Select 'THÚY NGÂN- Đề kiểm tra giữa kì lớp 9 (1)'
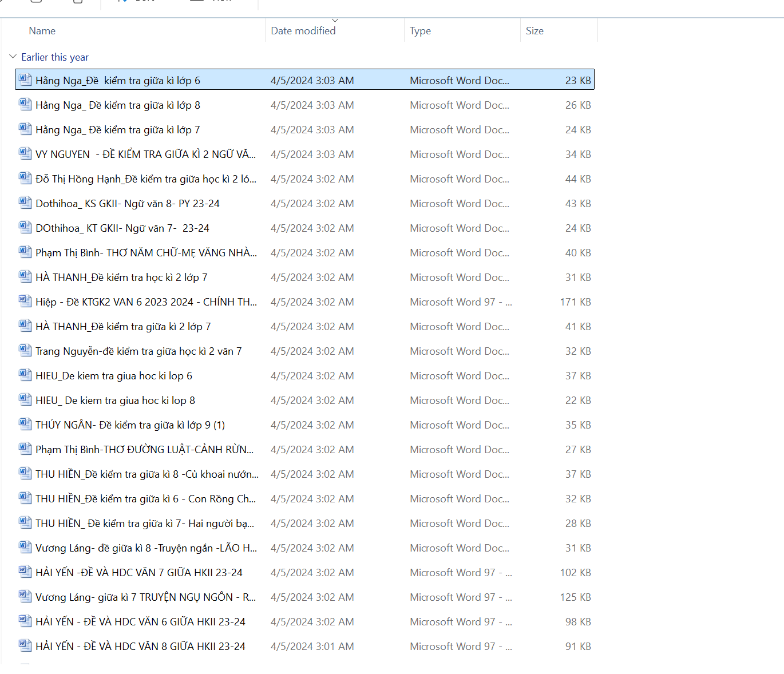The image size is (784, 674). tap(130, 425)
